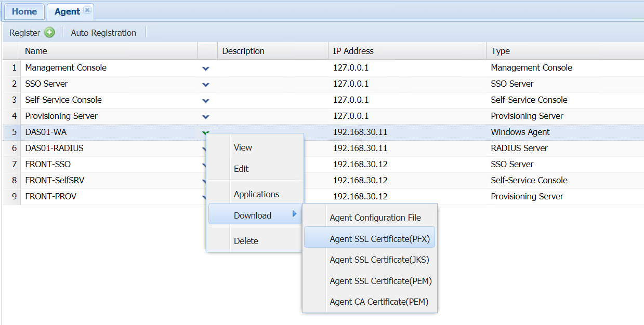The image size is (644, 325).
Task: Choose Agent SSL Certificate(PEM) option
Action: pos(380,281)
